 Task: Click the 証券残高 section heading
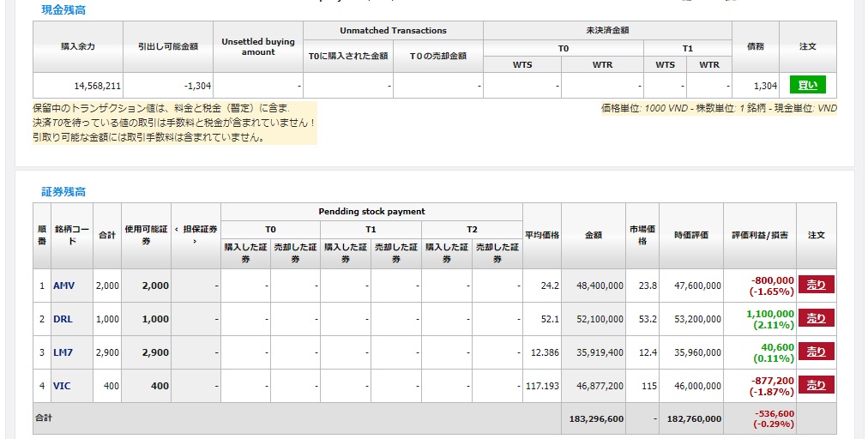(x=63, y=191)
